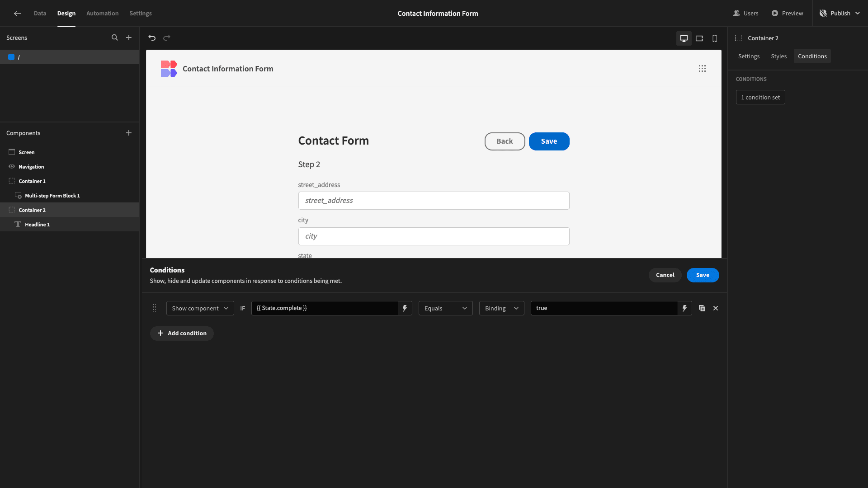Click the city input field

[434, 236]
